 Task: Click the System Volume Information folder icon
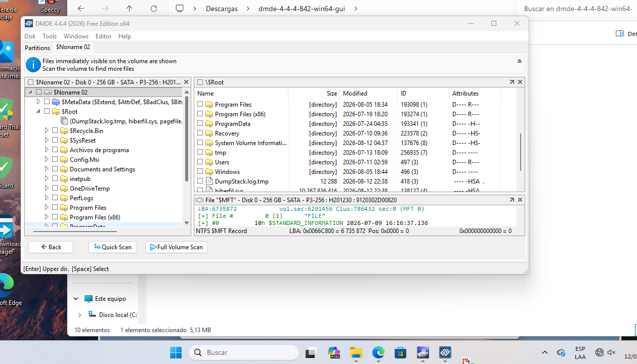[209, 143]
